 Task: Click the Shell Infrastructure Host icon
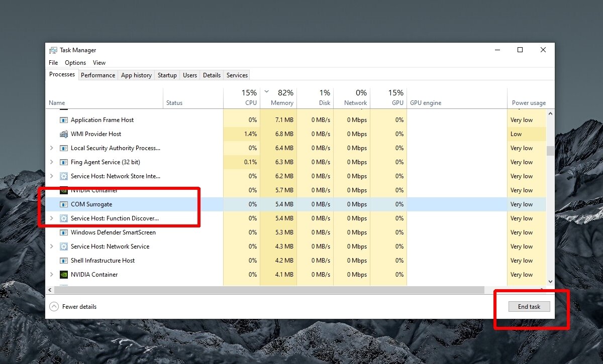click(x=64, y=261)
